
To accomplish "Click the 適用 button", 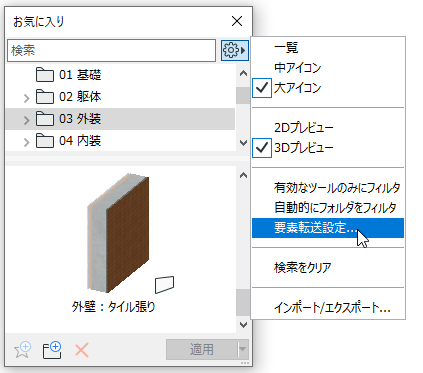I will pos(202,349).
